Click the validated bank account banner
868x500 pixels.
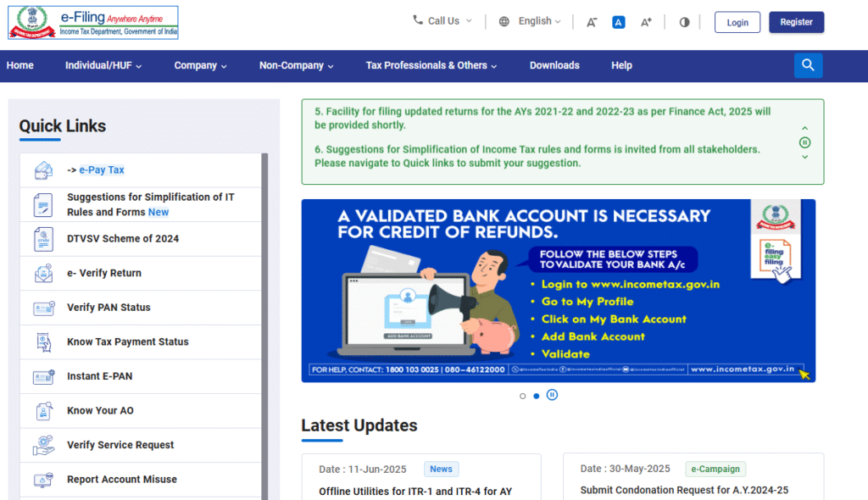[x=558, y=291]
